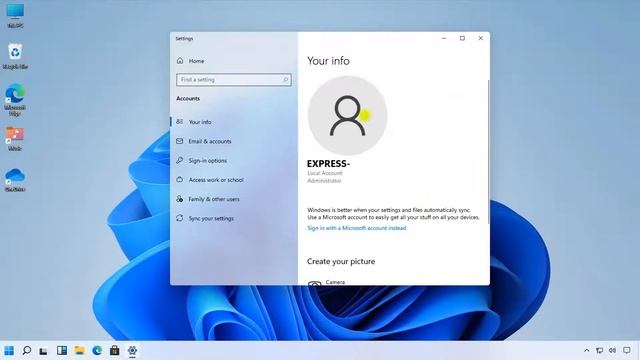Expand hidden tray icons chevron

point(587,350)
